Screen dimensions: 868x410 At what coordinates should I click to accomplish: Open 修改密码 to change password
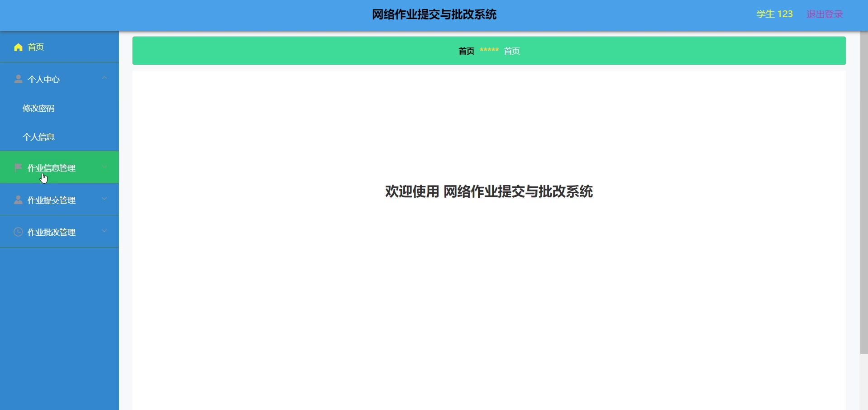coord(39,108)
